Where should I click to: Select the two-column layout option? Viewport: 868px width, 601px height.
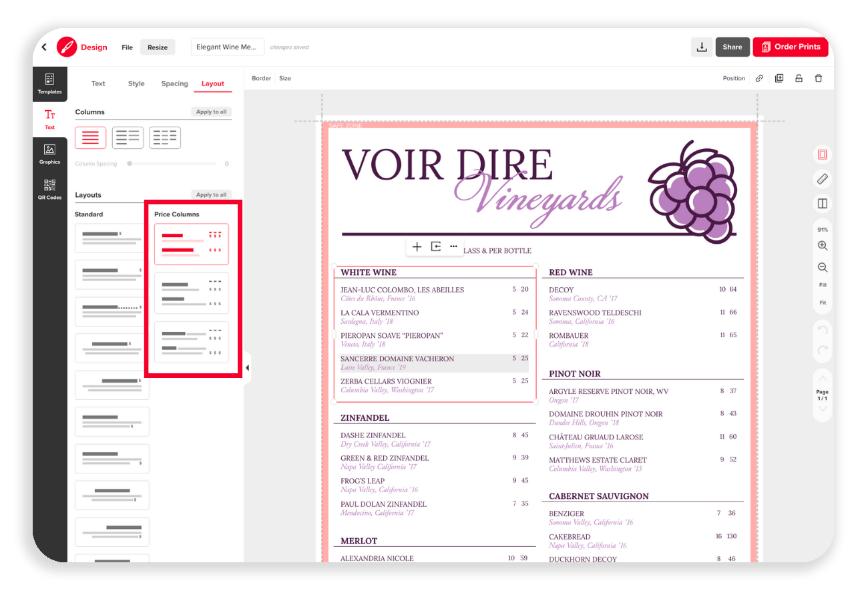(x=128, y=138)
